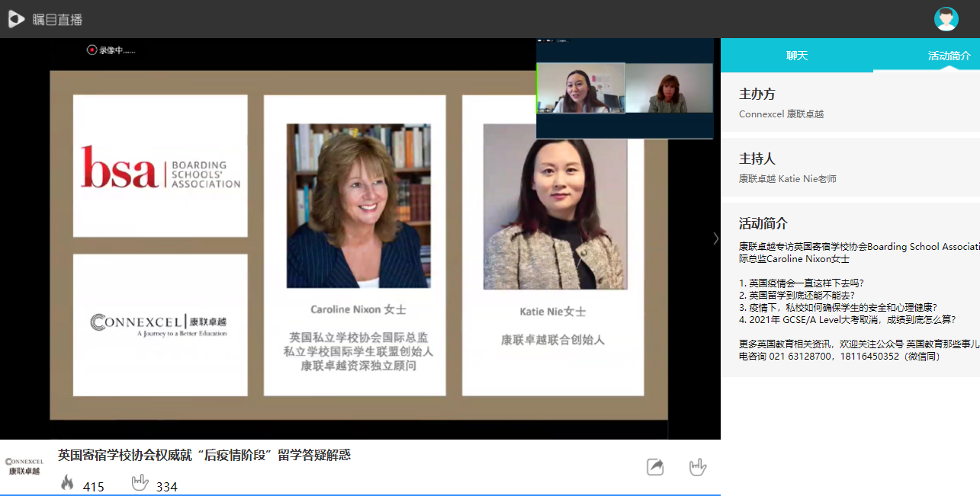The width and height of the screenshot is (980, 496).
Task: Select the right webcam feed of the guest
Action: 669,88
